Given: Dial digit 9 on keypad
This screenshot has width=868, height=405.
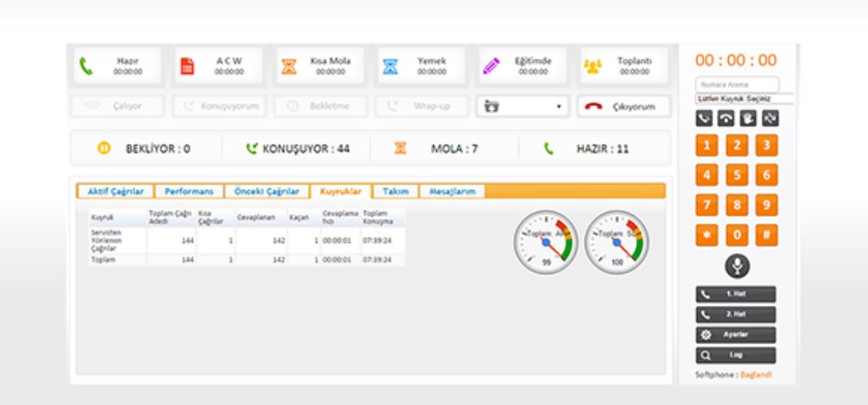Looking at the screenshot, I should coord(767,205).
